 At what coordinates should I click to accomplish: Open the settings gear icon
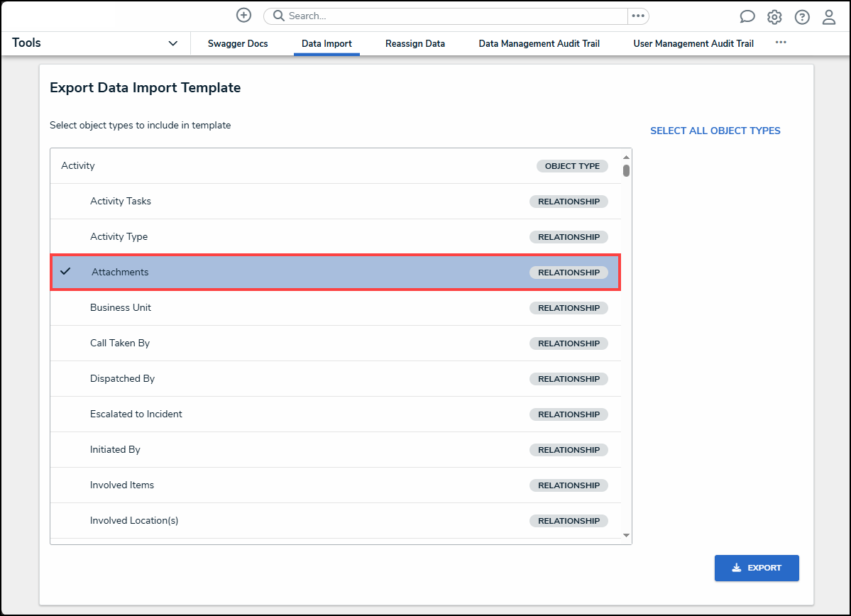(x=774, y=17)
